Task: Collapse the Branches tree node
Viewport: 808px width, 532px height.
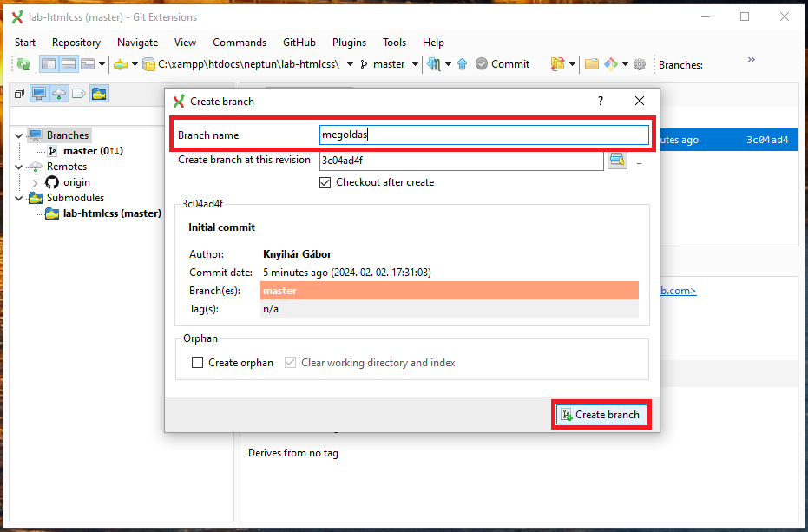Action: [19, 135]
